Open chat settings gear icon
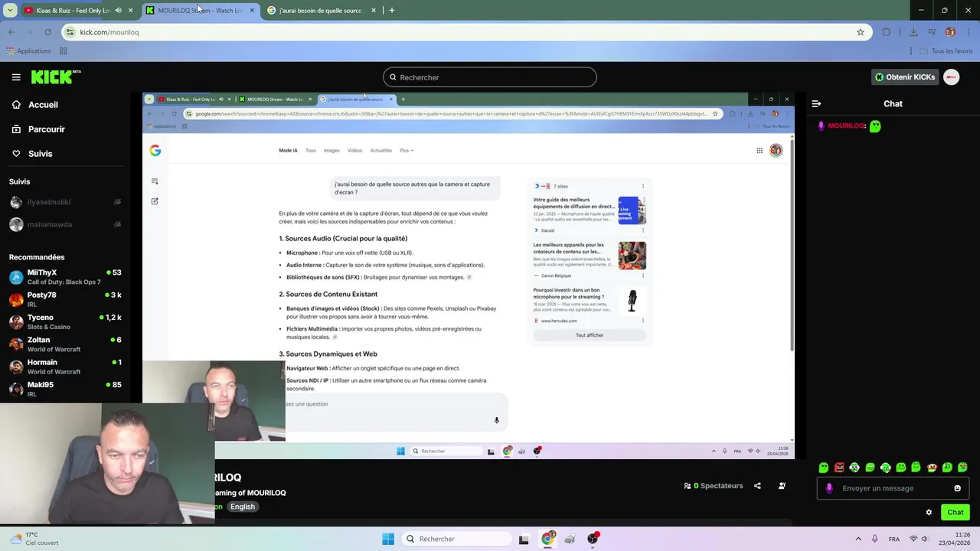Viewport: 980px width, 551px height. tap(929, 512)
